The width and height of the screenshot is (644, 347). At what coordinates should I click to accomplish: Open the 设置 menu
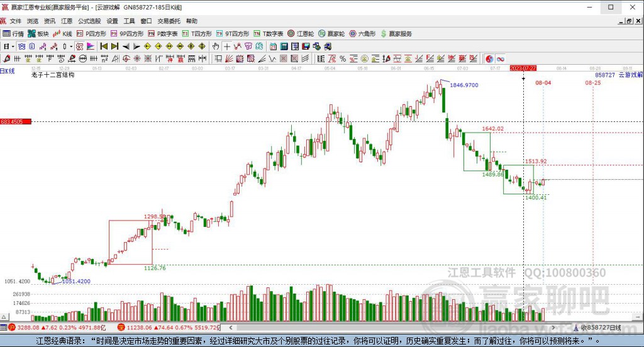click(x=112, y=21)
